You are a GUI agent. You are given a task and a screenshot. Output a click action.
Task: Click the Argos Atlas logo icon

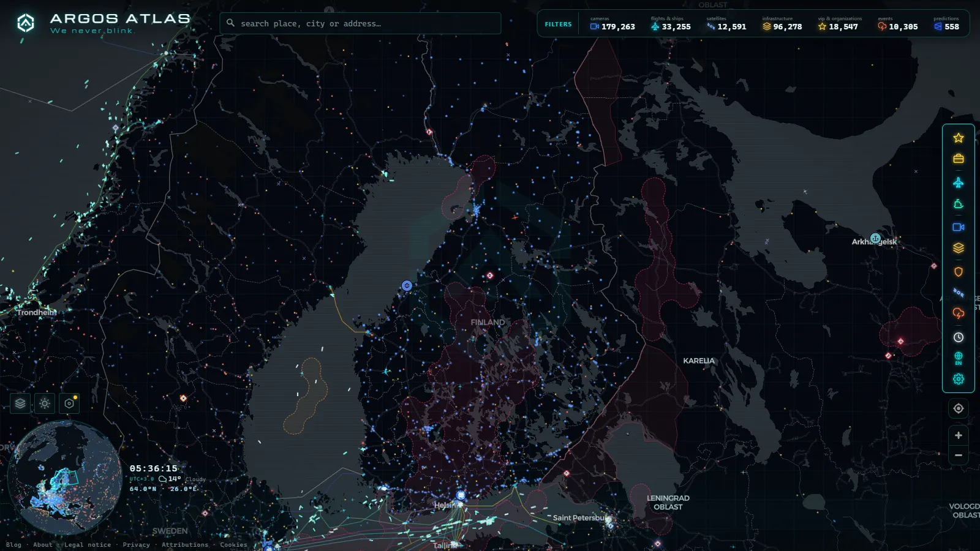coord(26,23)
